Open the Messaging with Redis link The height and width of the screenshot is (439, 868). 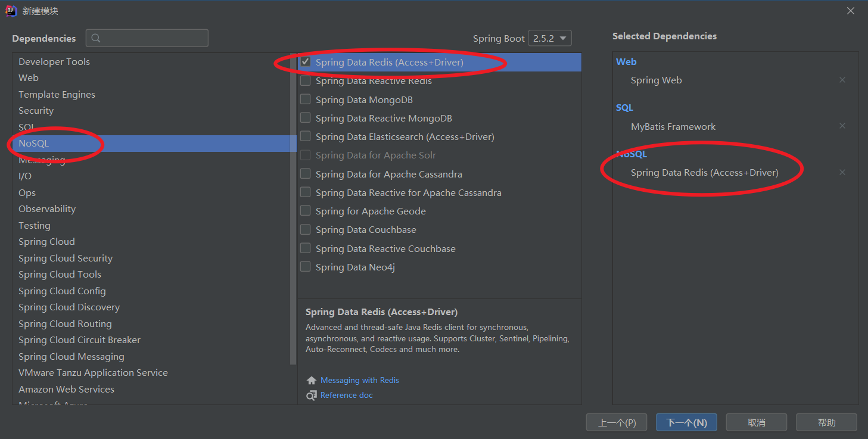point(360,380)
